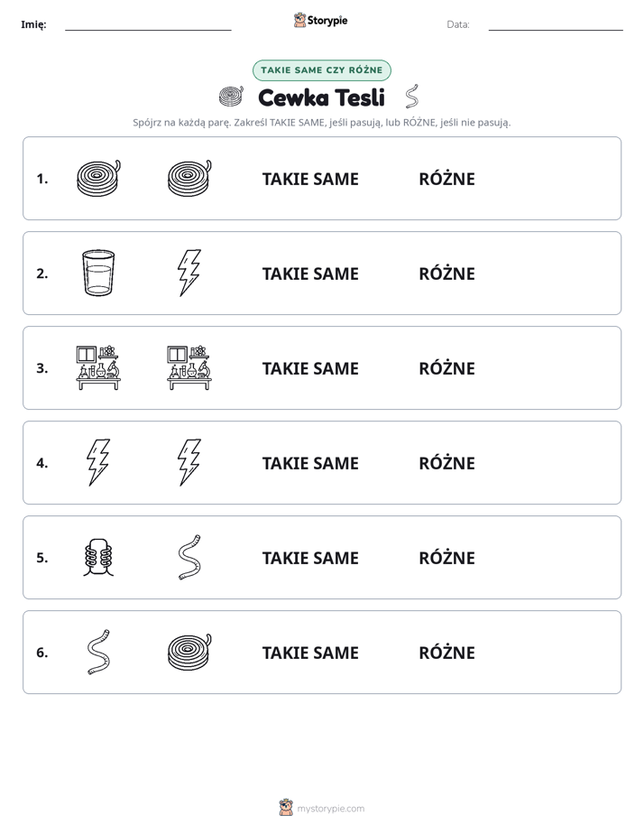Mark TAKIE SAME in row 4
644x834 pixels.
pos(310,463)
